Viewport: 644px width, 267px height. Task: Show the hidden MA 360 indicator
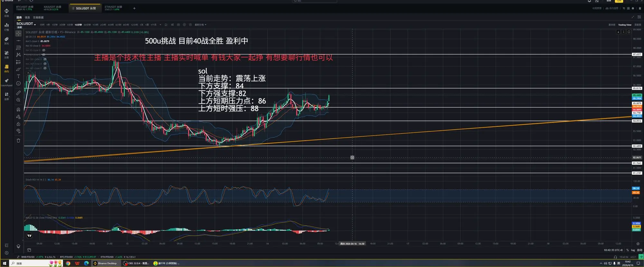coord(45,68)
